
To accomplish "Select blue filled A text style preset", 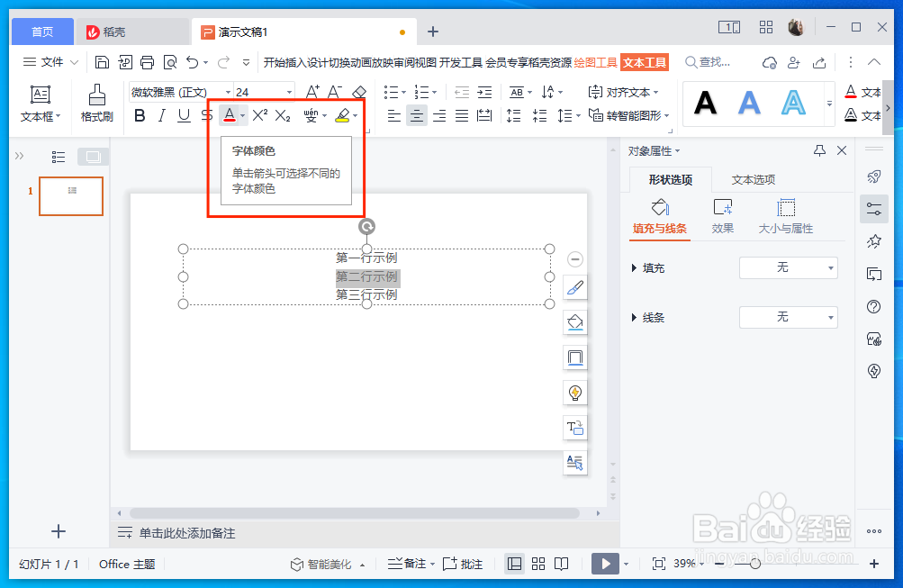I will click(x=749, y=104).
